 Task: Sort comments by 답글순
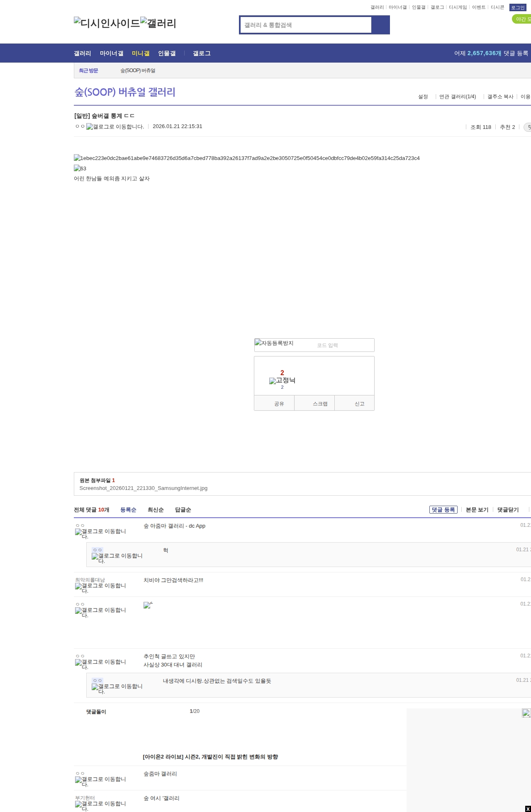pos(183,510)
